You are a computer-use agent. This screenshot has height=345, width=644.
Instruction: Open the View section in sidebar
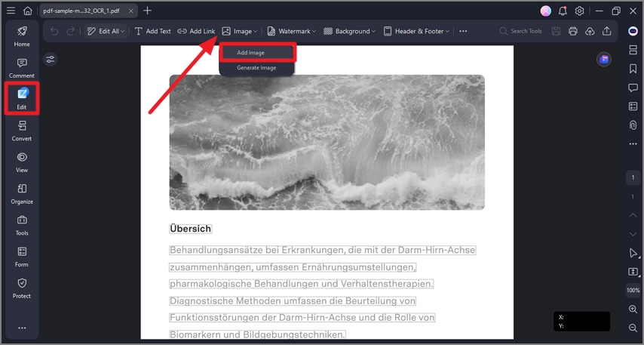click(x=22, y=162)
